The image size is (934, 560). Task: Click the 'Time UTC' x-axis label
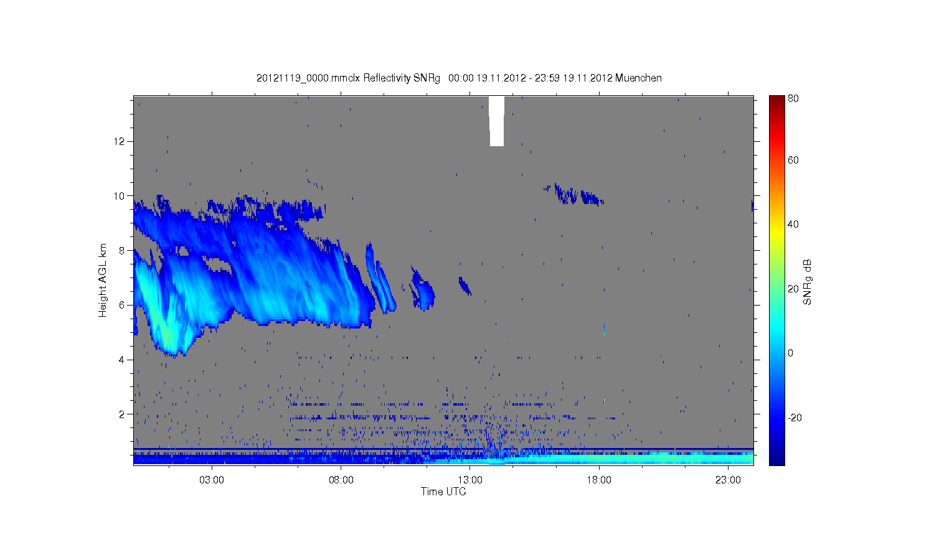pyautogui.click(x=443, y=492)
